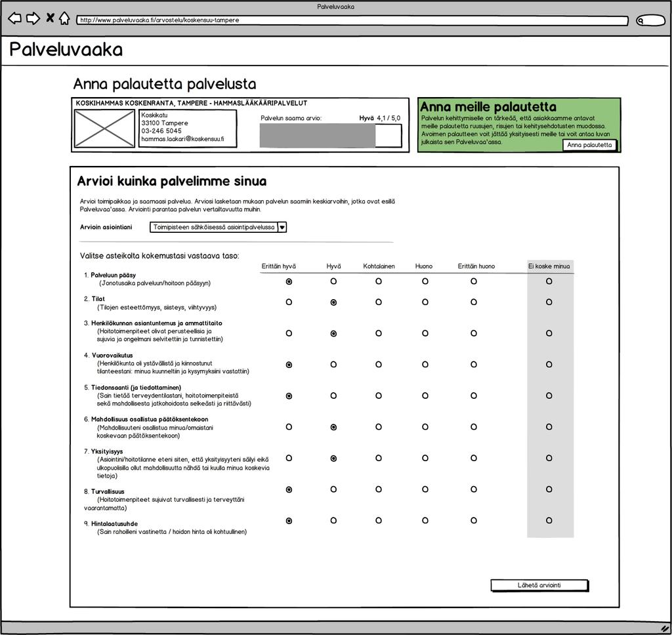Click the browser window resize grip
The image size is (672, 635).
click(665, 628)
